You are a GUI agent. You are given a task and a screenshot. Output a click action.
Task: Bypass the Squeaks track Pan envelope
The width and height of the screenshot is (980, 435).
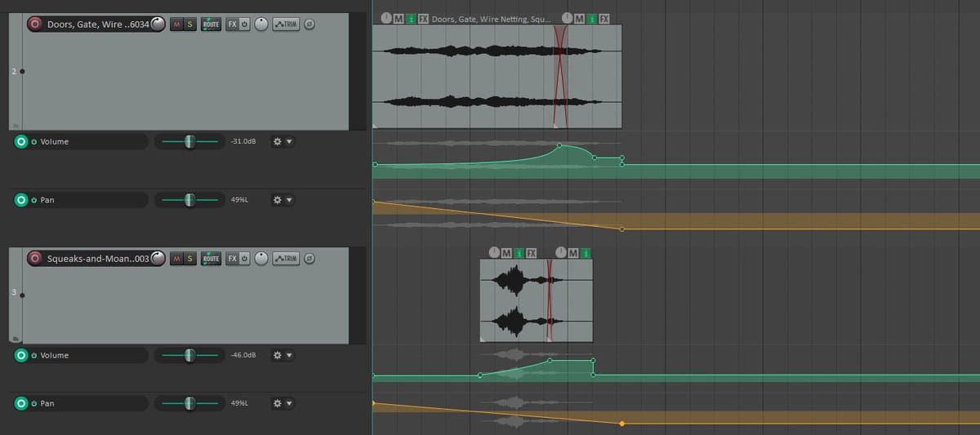point(34,403)
